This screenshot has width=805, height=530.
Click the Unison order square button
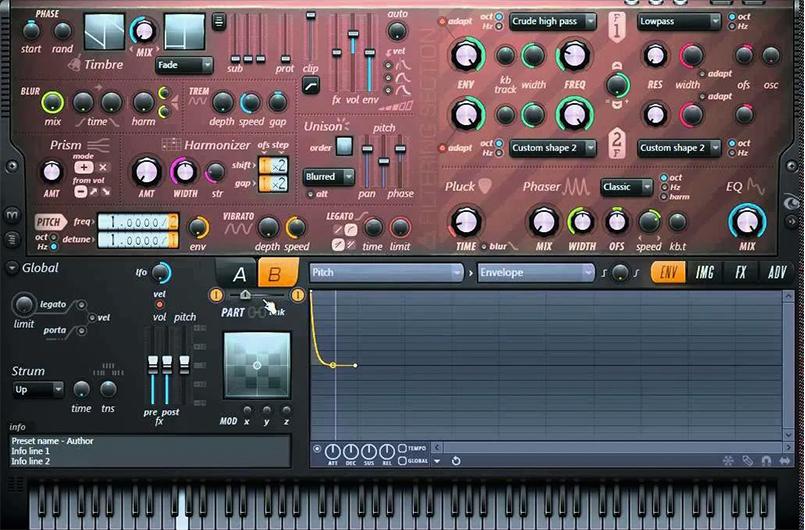click(x=344, y=146)
